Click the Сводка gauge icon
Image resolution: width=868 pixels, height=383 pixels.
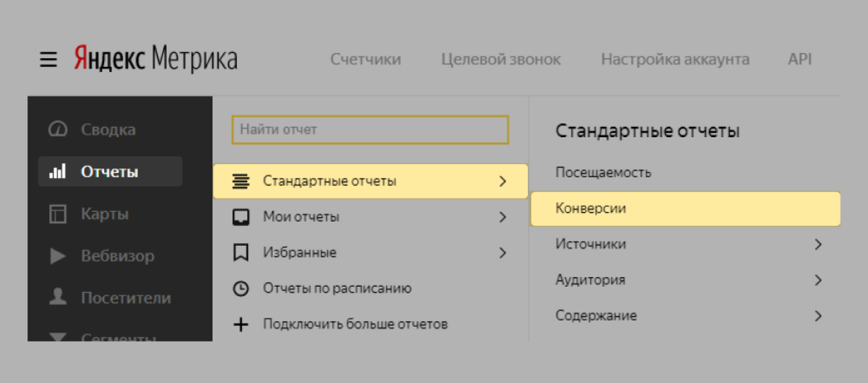coord(58,130)
